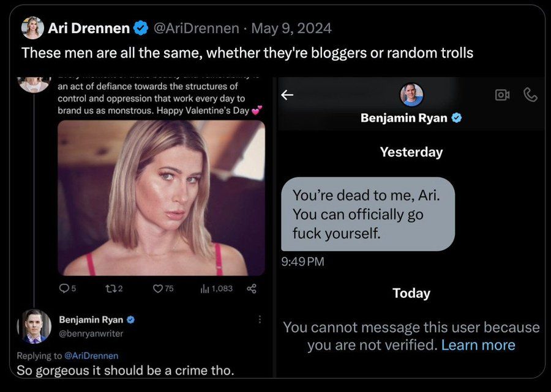Start a video call with Benjamin Ryan
This screenshot has width=551, height=392.
(502, 95)
